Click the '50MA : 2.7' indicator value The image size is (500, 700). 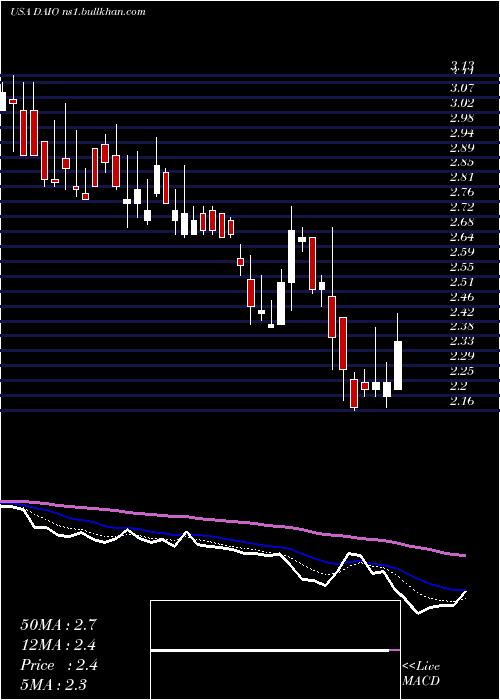click(x=58, y=625)
